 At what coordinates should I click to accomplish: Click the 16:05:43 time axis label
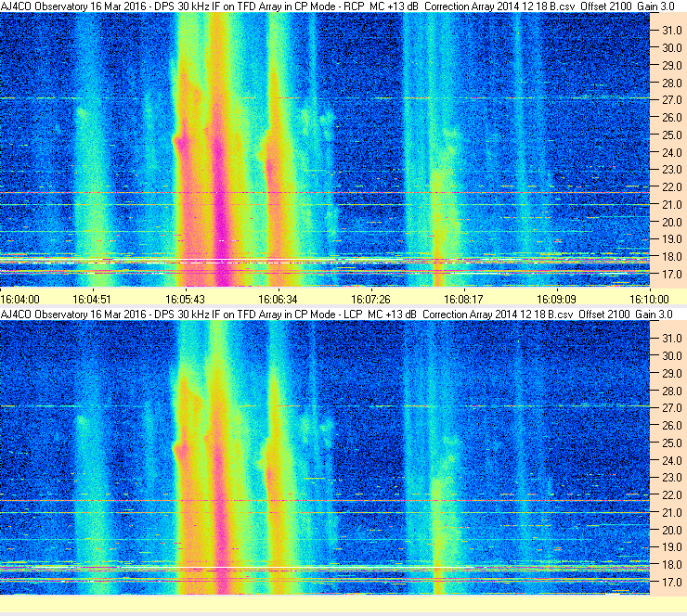click(x=185, y=300)
